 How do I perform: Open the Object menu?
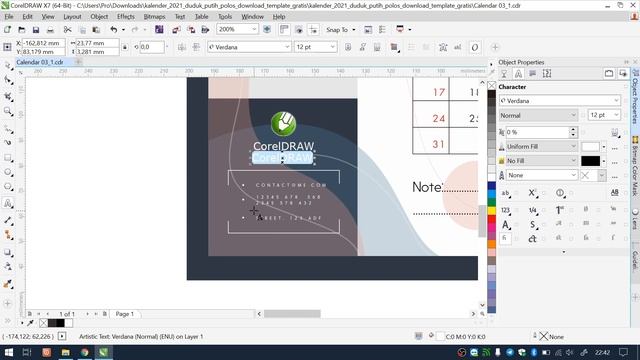(x=99, y=17)
